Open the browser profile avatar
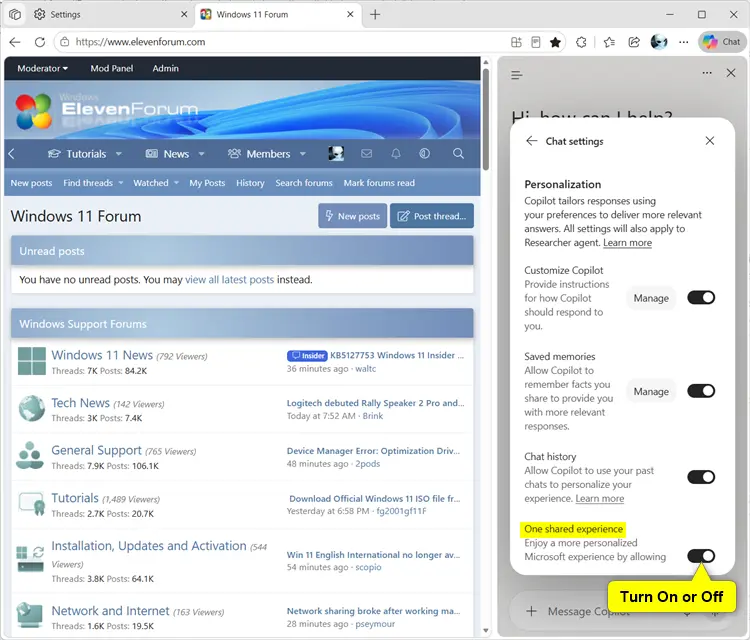The height and width of the screenshot is (640, 750). click(x=659, y=42)
